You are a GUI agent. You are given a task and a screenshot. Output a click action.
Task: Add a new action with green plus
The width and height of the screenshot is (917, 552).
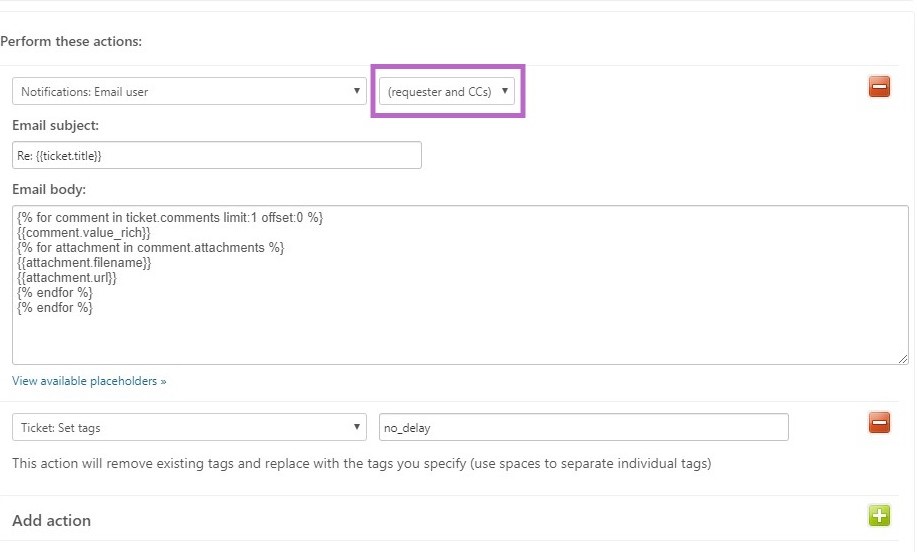(x=879, y=516)
